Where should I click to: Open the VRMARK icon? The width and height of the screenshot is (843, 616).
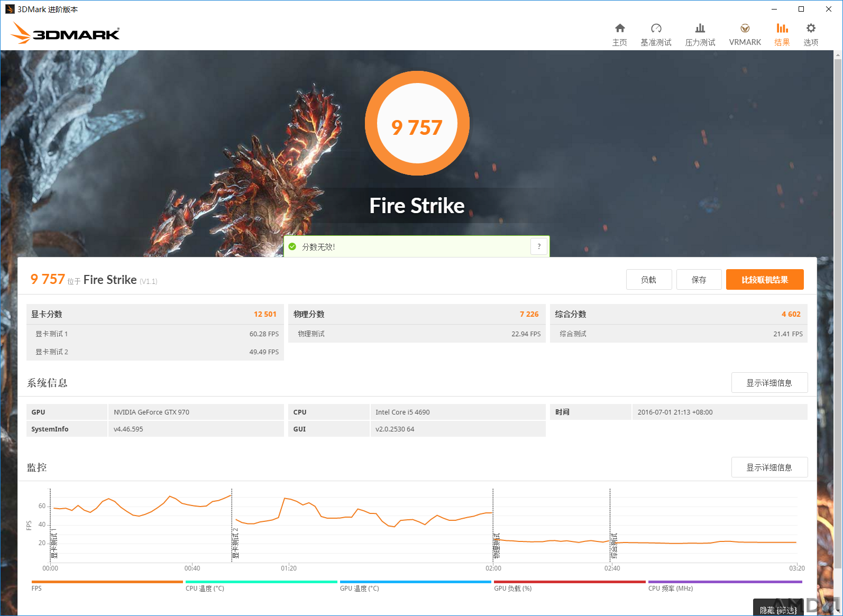point(745,29)
